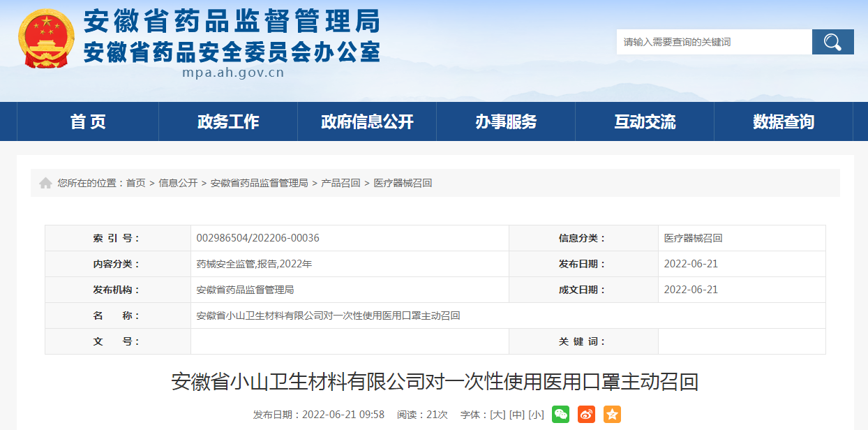Image resolution: width=868 pixels, height=430 pixels.
Task: Go to 首页 in the breadcrumb
Action: click(135, 183)
